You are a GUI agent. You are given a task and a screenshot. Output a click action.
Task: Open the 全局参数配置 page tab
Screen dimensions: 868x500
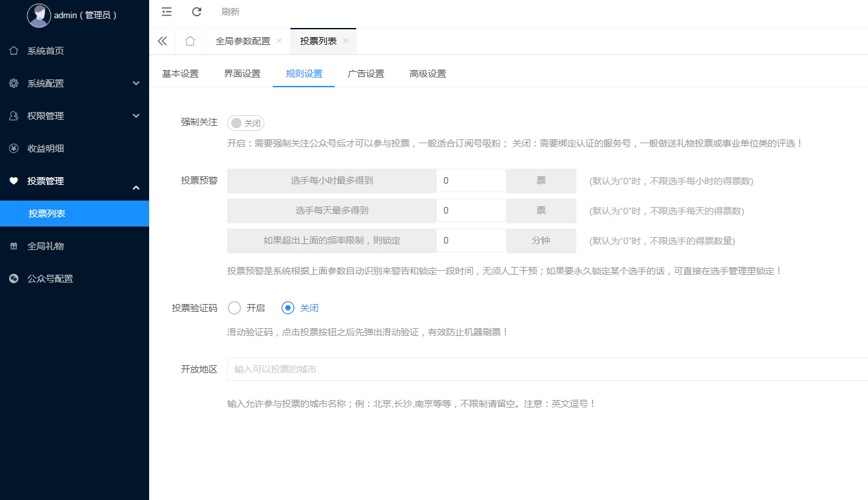coord(243,41)
